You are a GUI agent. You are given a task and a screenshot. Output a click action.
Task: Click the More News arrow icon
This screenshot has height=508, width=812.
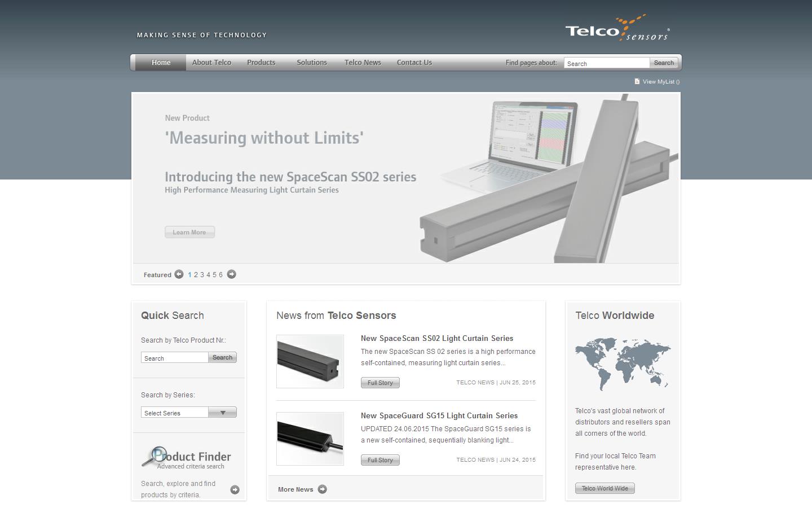(x=322, y=489)
